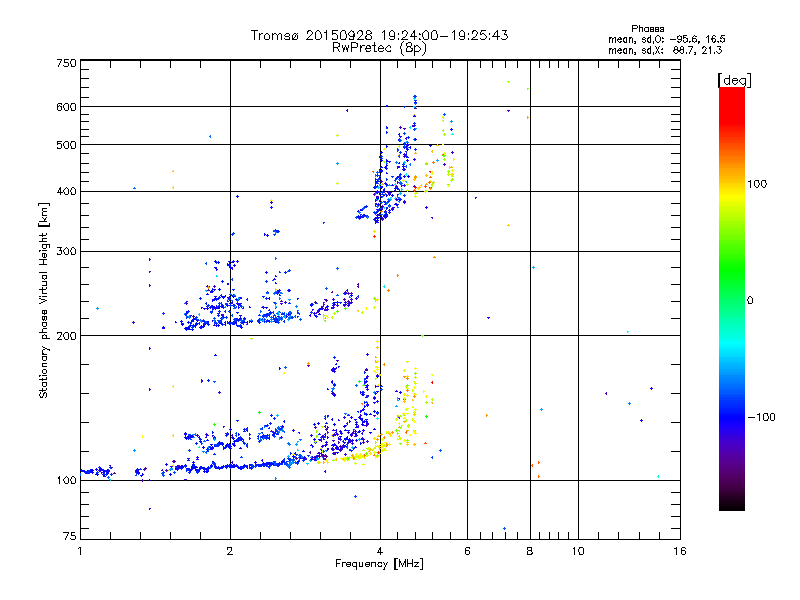Click the '200' height axis tick label
This screenshot has height=600, width=800.
tap(66, 336)
